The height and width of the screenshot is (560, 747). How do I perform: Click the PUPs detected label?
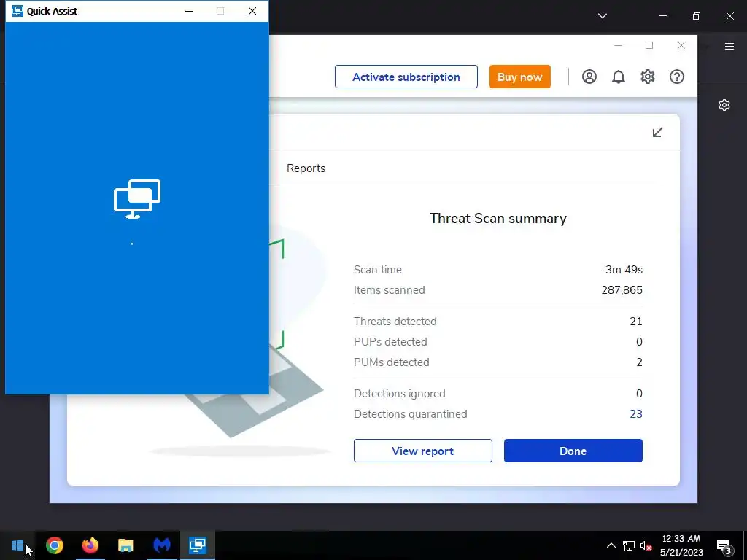click(x=390, y=342)
